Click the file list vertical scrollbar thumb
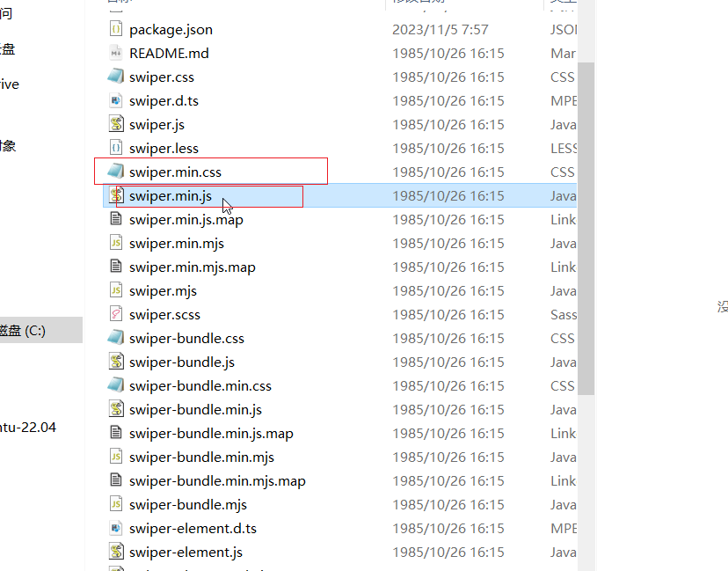This screenshot has width=728, height=571. (x=586, y=228)
